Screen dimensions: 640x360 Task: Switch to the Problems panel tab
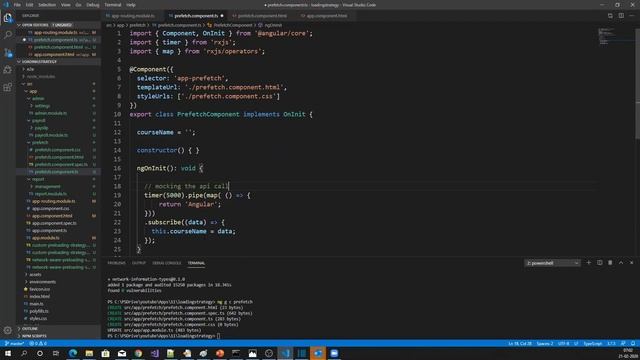point(116,263)
